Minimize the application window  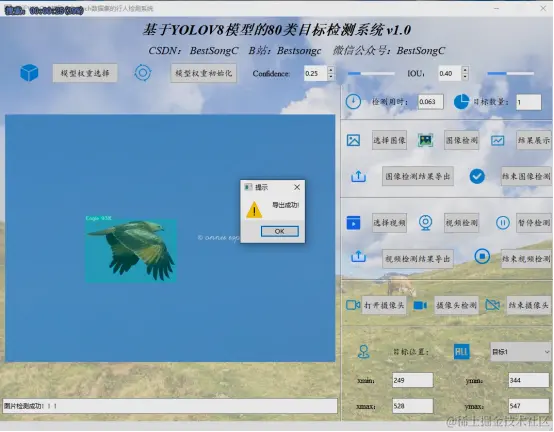click(x=496, y=8)
